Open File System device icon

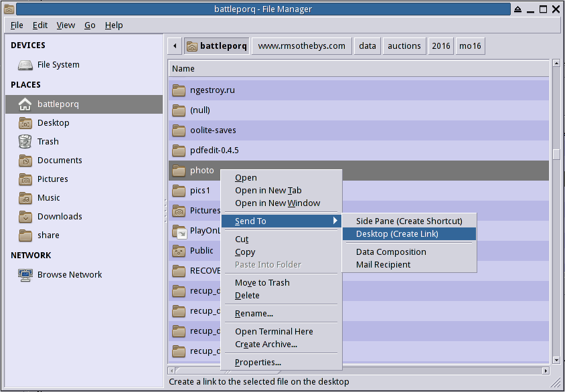point(25,65)
